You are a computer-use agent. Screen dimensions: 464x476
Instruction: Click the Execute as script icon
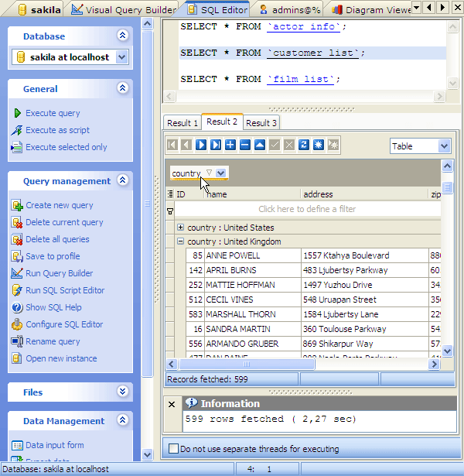click(17, 130)
